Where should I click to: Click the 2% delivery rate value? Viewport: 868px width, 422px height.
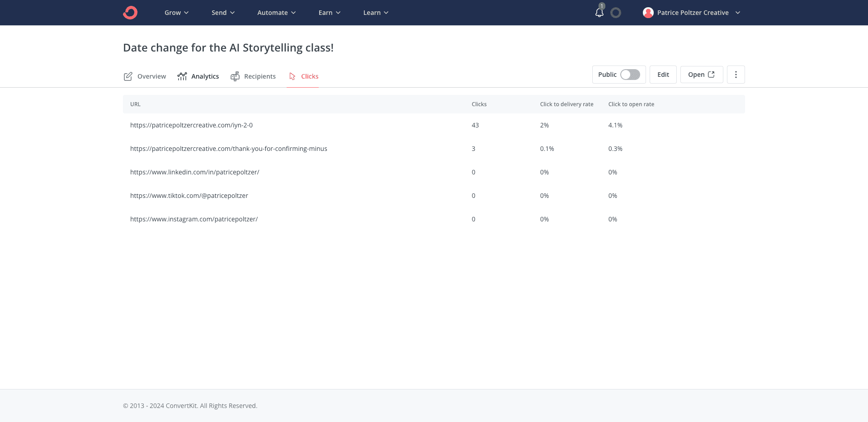pos(544,125)
